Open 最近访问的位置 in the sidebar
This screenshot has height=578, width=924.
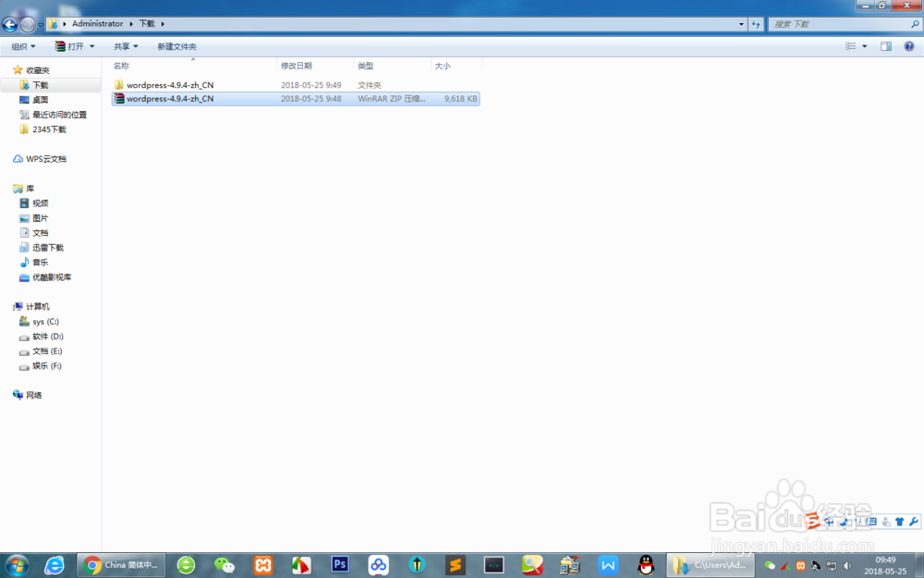pos(59,115)
